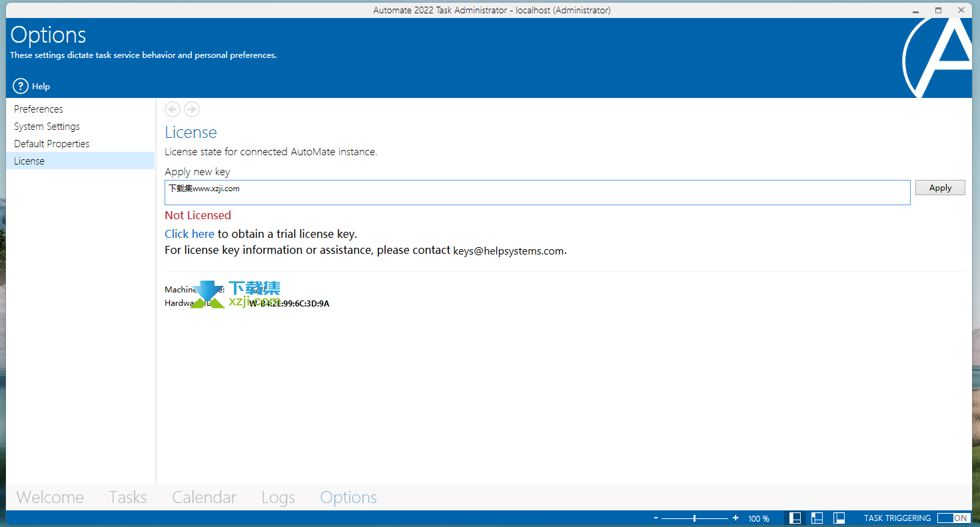Zoom out with the minus icon
This screenshot has width=980, height=527.
click(656, 518)
